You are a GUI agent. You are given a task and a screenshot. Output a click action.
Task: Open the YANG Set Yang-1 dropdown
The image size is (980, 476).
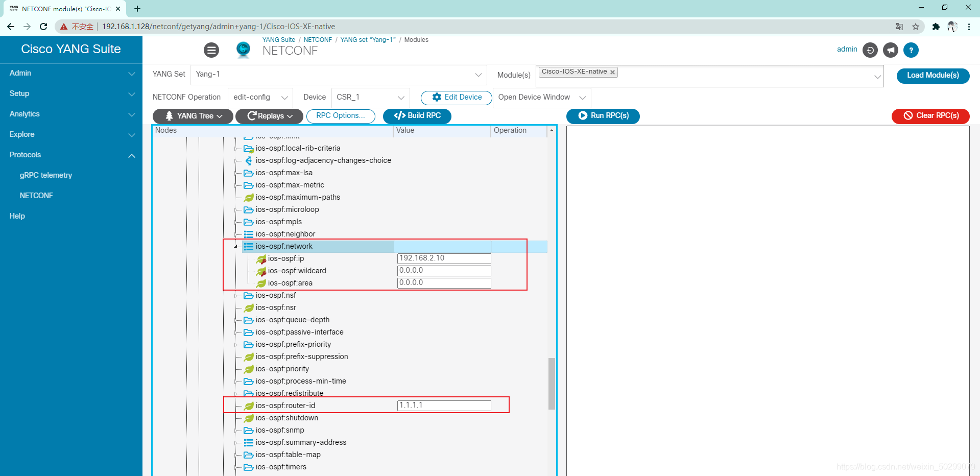339,75
